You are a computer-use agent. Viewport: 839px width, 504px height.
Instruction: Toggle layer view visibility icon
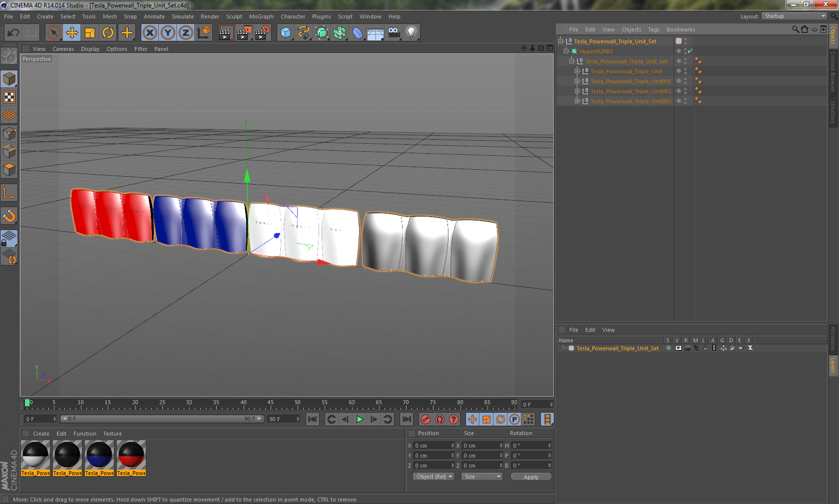678,348
